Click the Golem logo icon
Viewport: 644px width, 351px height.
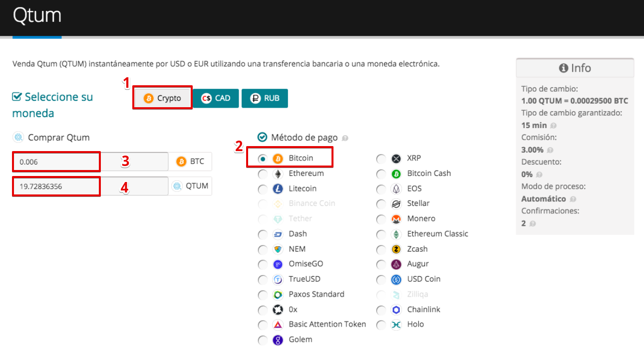tap(278, 340)
